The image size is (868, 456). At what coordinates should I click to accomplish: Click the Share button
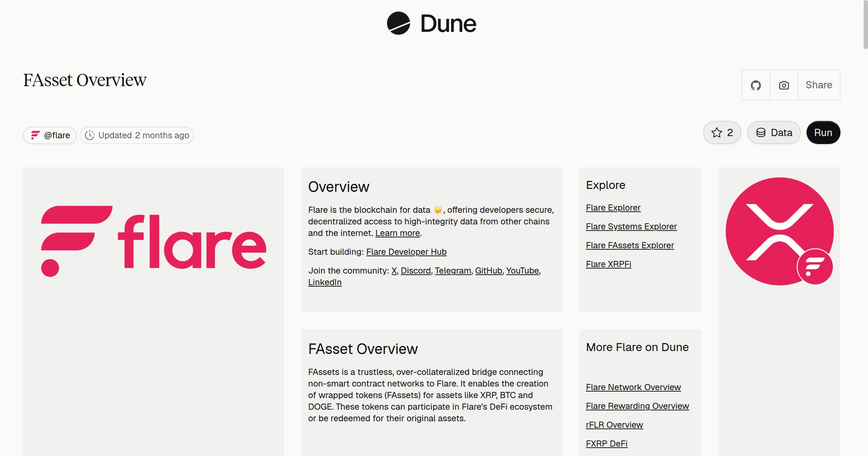(819, 85)
